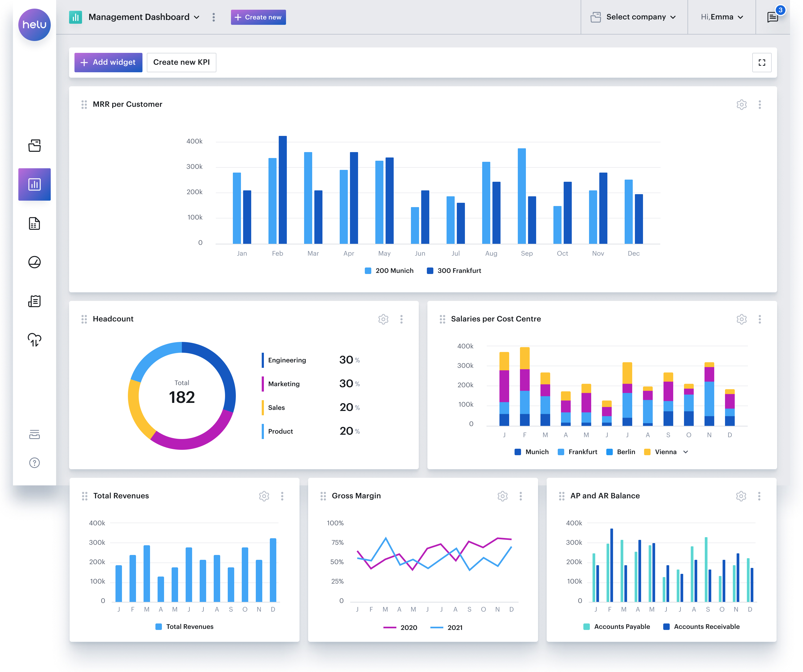The height and width of the screenshot is (672, 803).
Task: Open the kebab menu beside Management Dashboard title
Action: click(x=214, y=17)
